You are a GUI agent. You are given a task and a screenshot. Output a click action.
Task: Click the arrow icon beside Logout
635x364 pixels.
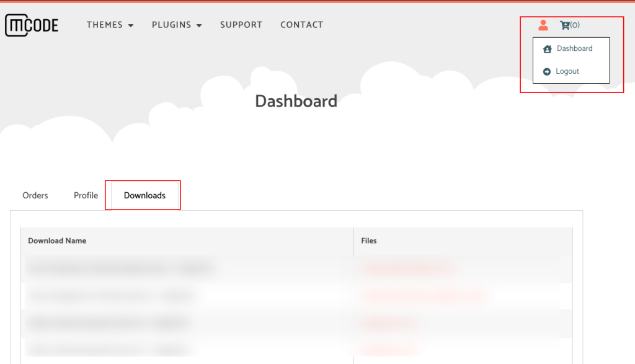pos(547,72)
